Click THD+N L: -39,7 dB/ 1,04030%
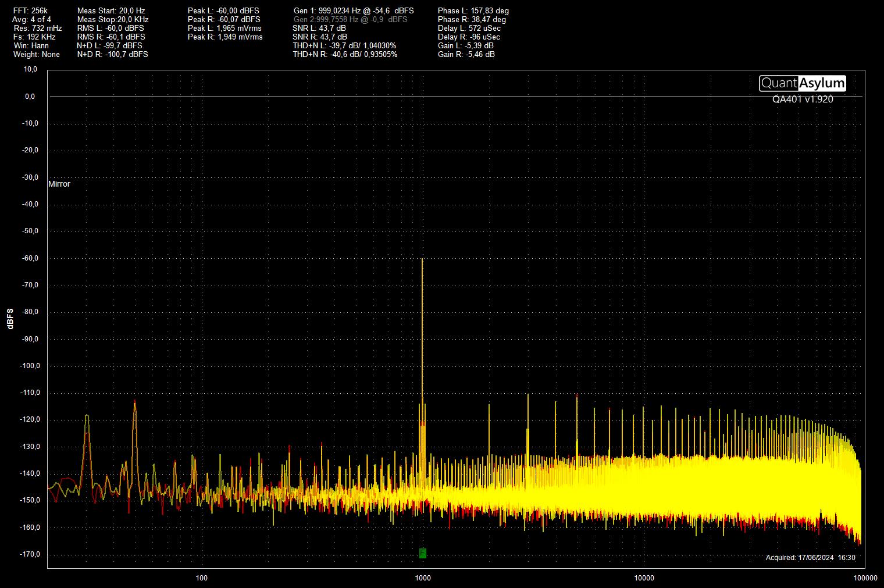 click(x=344, y=45)
